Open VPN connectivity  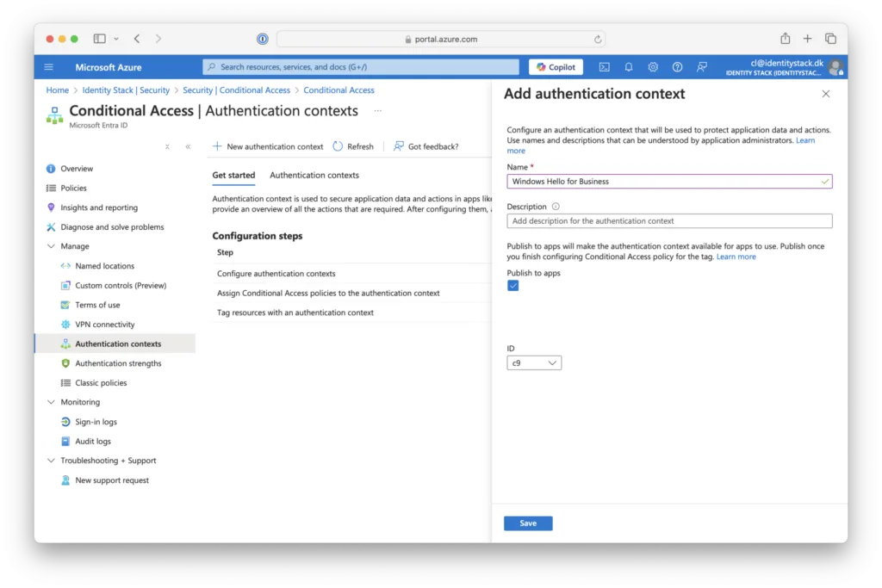click(104, 325)
